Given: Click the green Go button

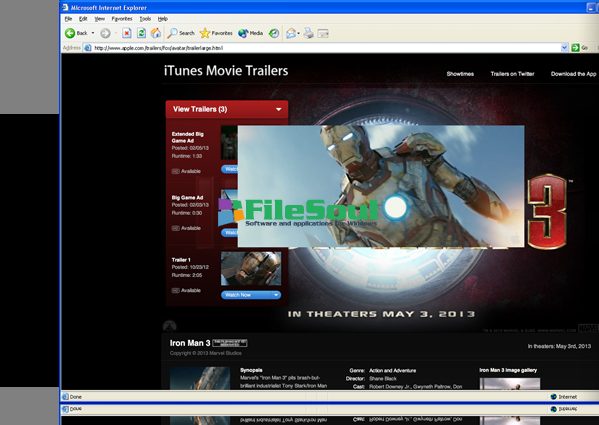Looking at the screenshot, I should [x=580, y=48].
